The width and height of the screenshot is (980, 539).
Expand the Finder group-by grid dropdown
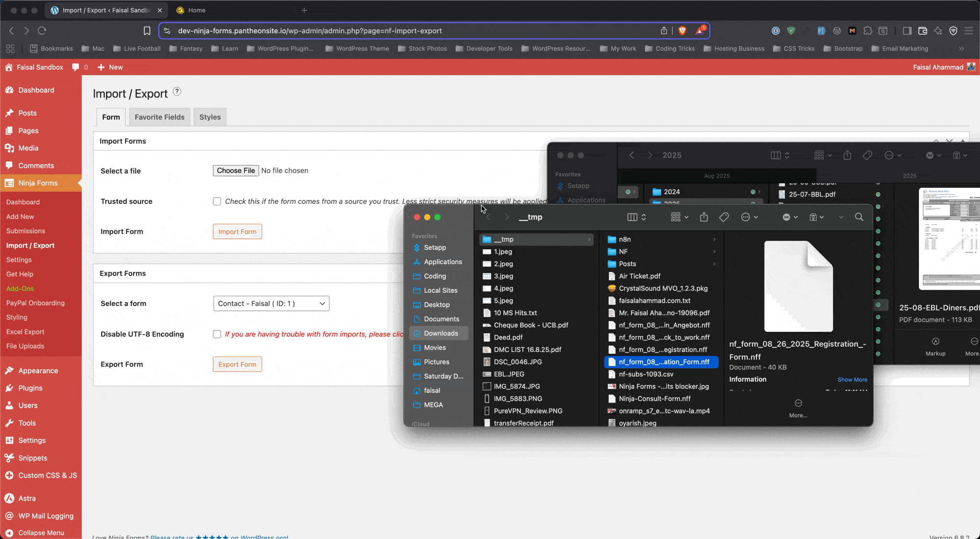tap(679, 217)
